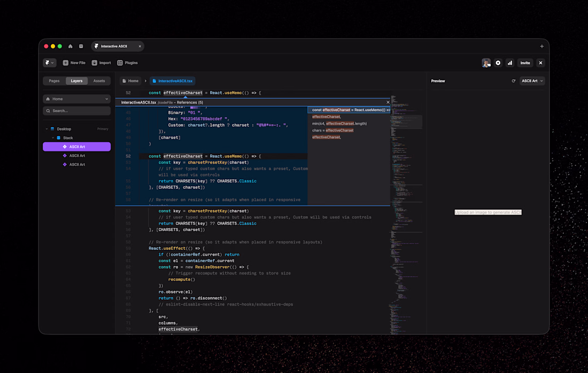Collapse the Desktop layer tree arrow
The height and width of the screenshot is (373, 588).
[47, 129]
